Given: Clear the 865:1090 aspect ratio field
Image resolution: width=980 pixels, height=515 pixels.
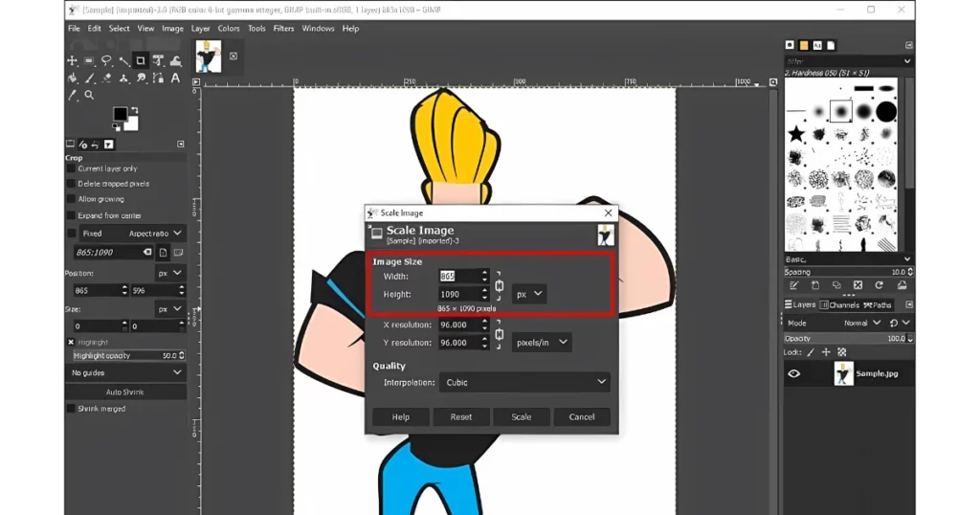Looking at the screenshot, I should click(x=147, y=253).
